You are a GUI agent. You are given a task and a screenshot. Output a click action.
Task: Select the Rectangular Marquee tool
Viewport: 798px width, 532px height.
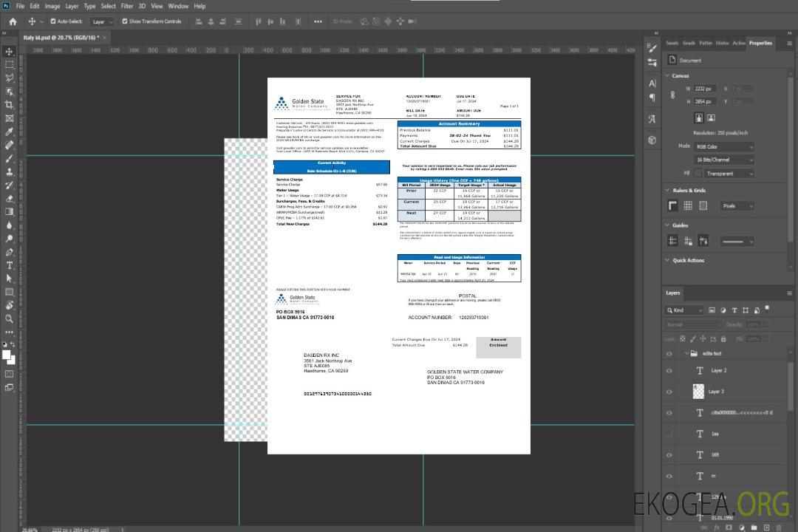(9, 65)
